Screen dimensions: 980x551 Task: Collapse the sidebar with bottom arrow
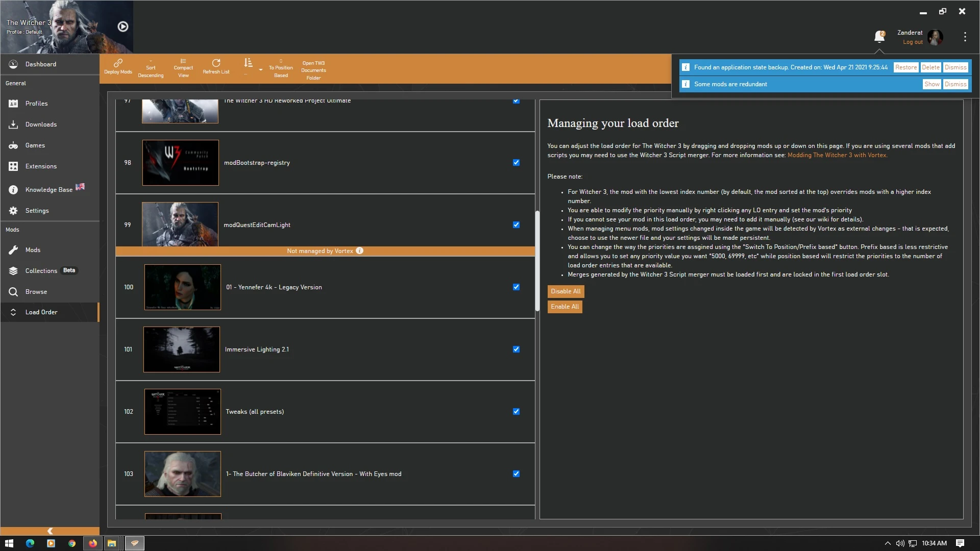pos(50,531)
